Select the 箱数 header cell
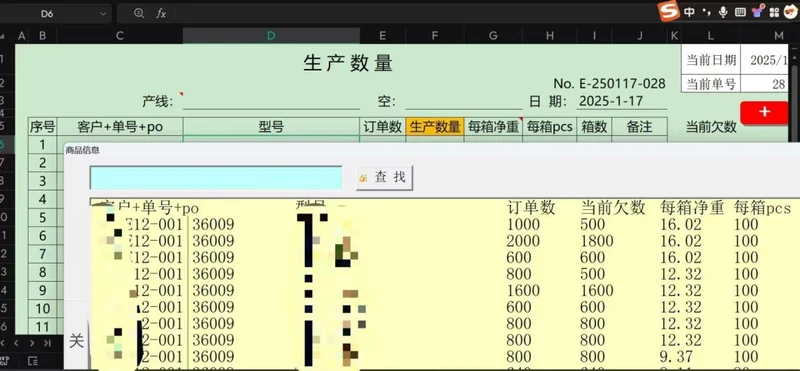 pyautogui.click(x=594, y=127)
